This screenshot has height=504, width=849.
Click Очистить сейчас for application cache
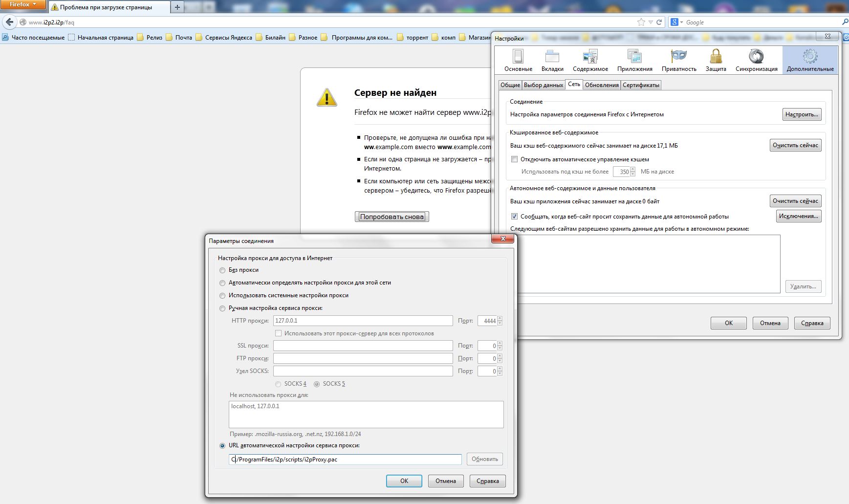(x=795, y=201)
